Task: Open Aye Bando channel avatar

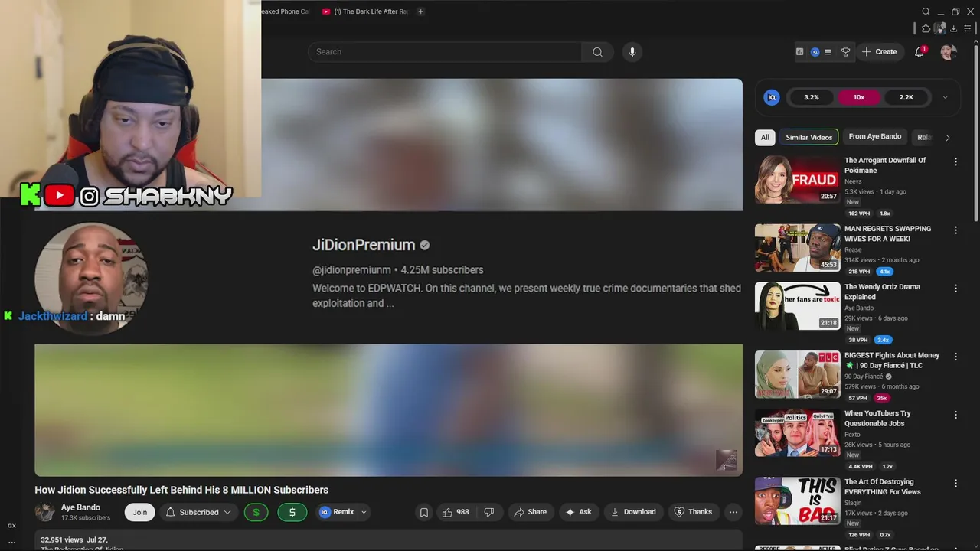Action: (x=45, y=512)
